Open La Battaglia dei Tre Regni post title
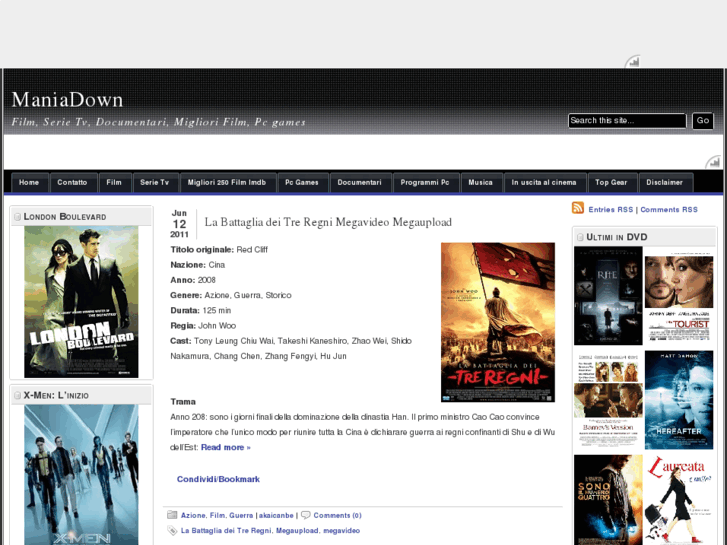The width and height of the screenshot is (727, 545). tap(328, 222)
